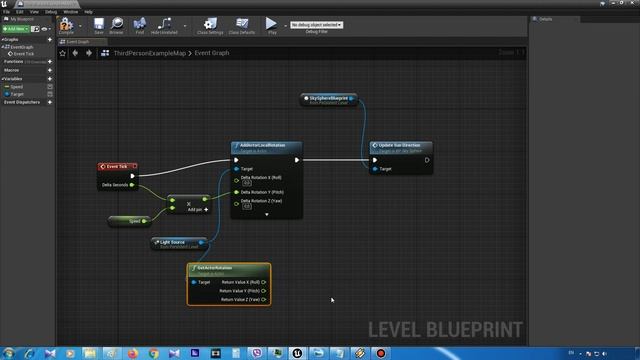Image resolution: width=640 pixels, height=360 pixels.
Task: Select the GetActorRotation node header
Action: (229, 270)
